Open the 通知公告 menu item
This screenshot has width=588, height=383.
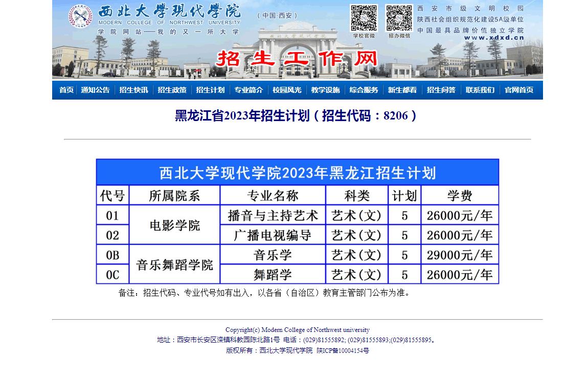tap(95, 90)
